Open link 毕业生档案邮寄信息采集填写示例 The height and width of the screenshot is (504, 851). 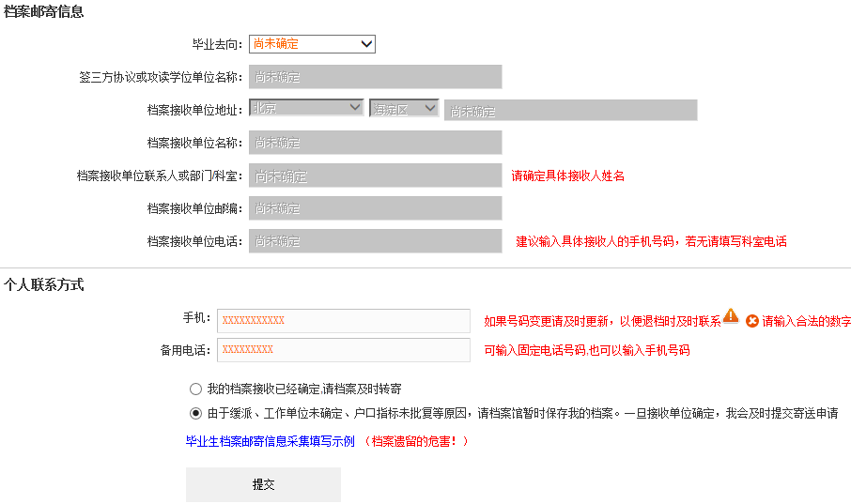[270, 441]
